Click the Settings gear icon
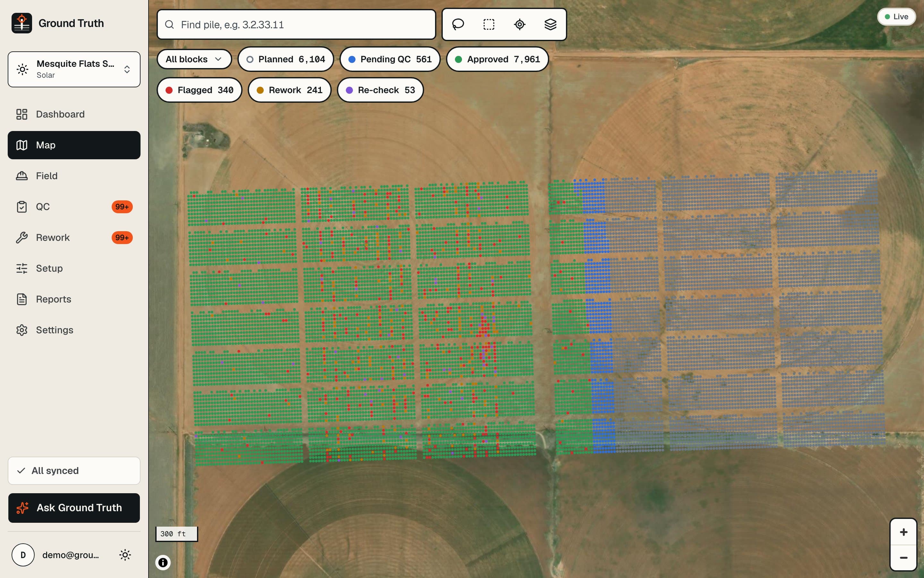924x578 pixels. (22, 330)
